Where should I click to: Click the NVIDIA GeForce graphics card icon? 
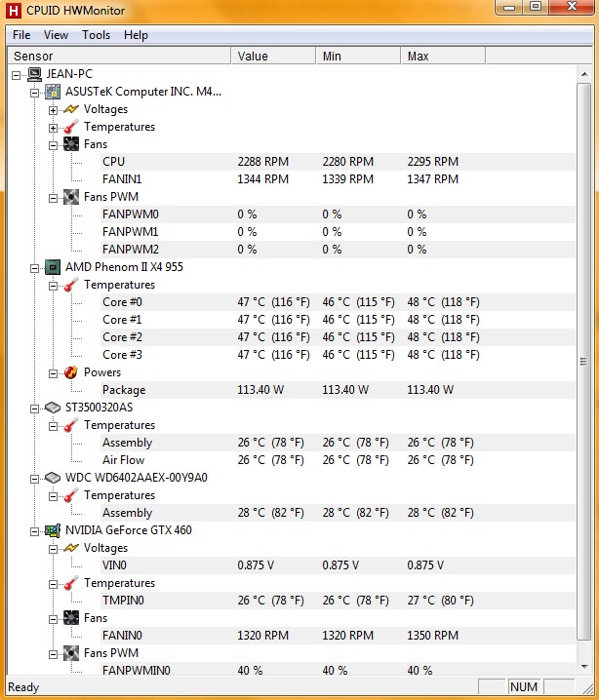point(53,530)
